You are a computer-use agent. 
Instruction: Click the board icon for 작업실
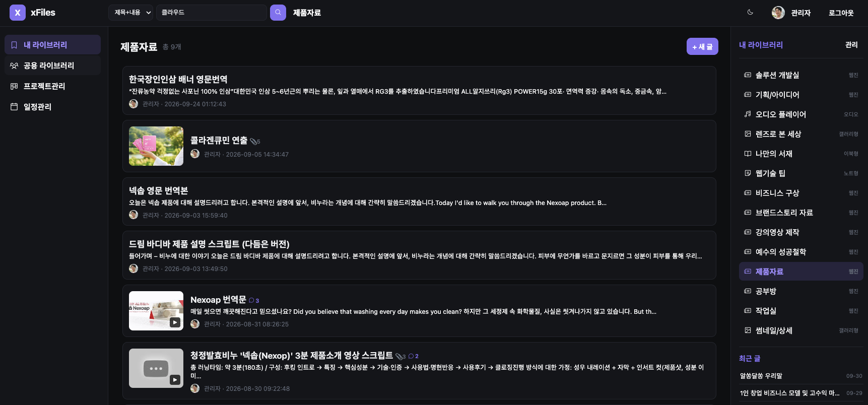748,311
